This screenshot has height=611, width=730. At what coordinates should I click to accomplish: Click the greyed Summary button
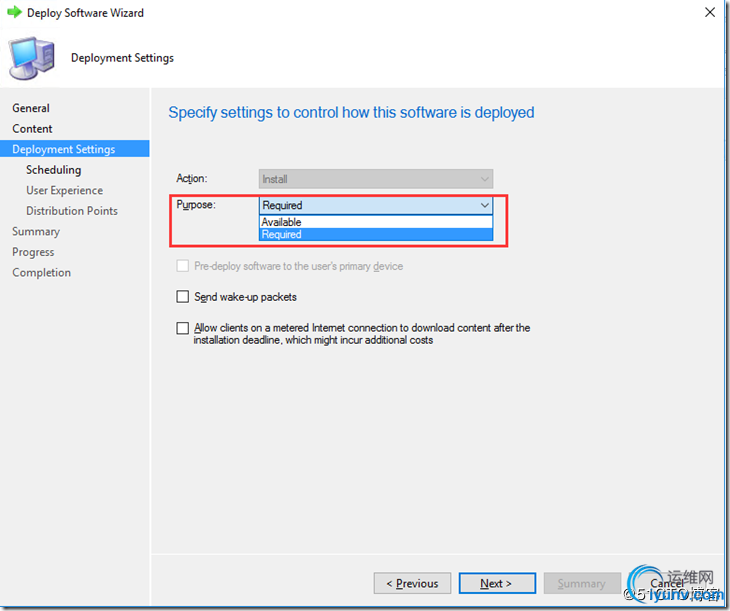coord(582,583)
